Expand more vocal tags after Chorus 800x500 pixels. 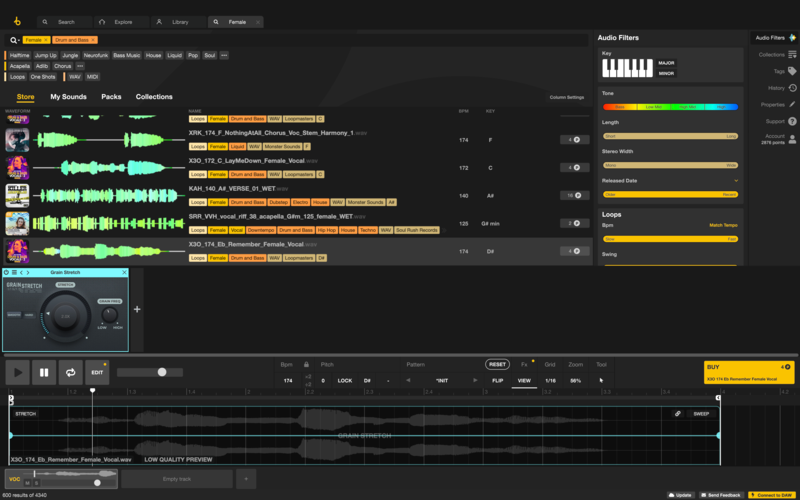tap(80, 66)
